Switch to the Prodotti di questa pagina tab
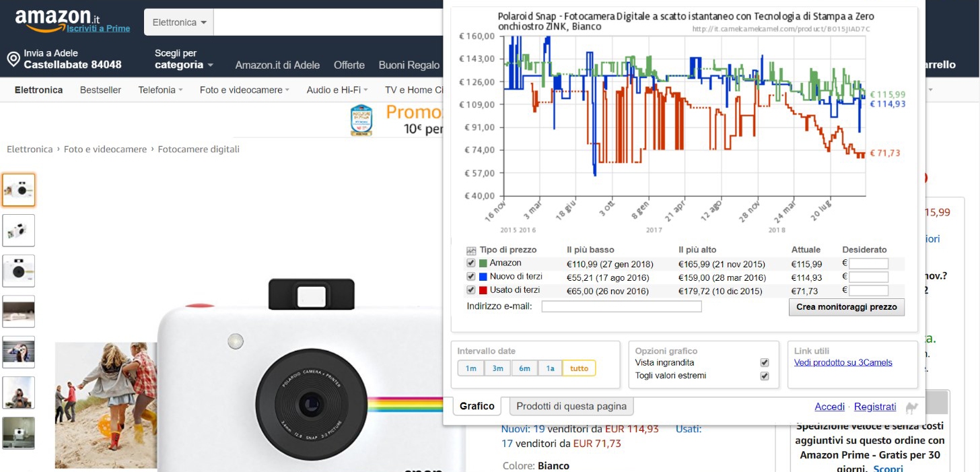980x472 pixels. click(x=573, y=407)
